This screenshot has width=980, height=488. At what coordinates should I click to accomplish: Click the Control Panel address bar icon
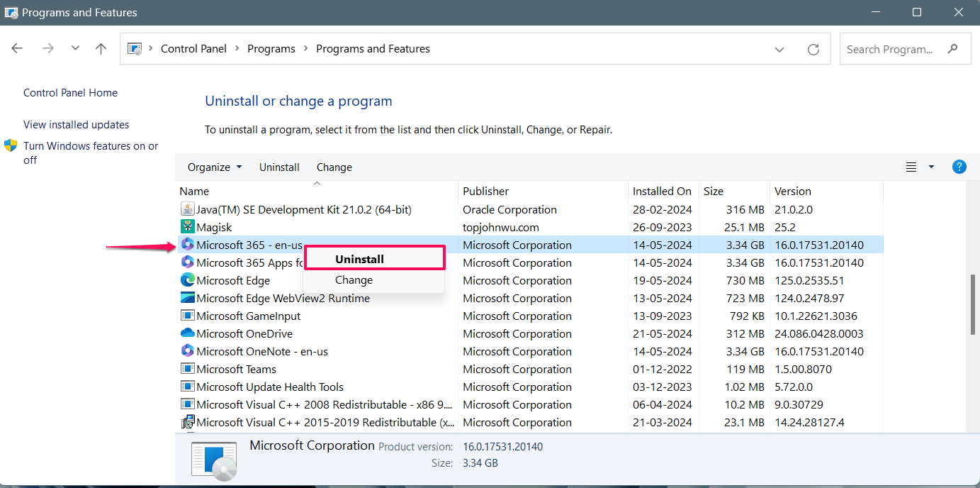[134, 49]
